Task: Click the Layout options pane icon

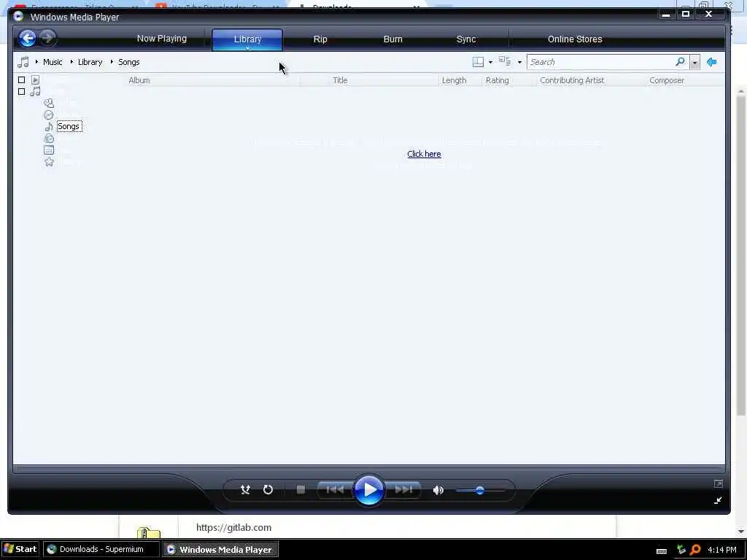Action: 478,62
